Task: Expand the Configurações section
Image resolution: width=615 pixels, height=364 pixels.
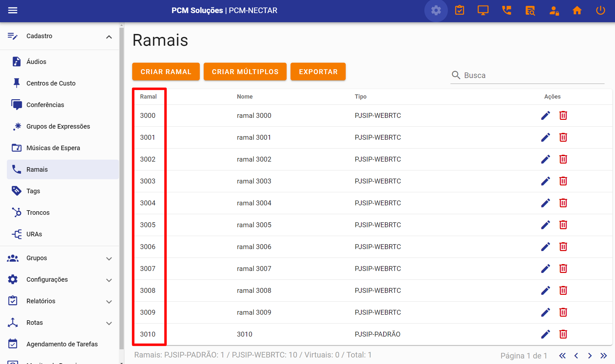Action: click(x=109, y=280)
